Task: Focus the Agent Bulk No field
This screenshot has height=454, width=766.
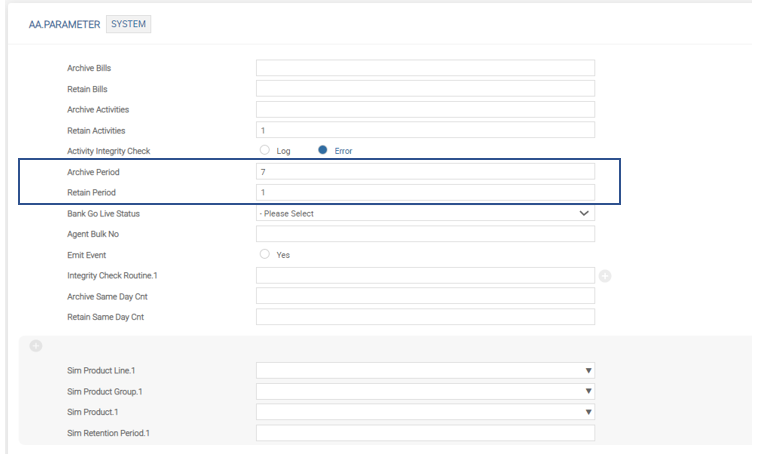Action: (425, 234)
